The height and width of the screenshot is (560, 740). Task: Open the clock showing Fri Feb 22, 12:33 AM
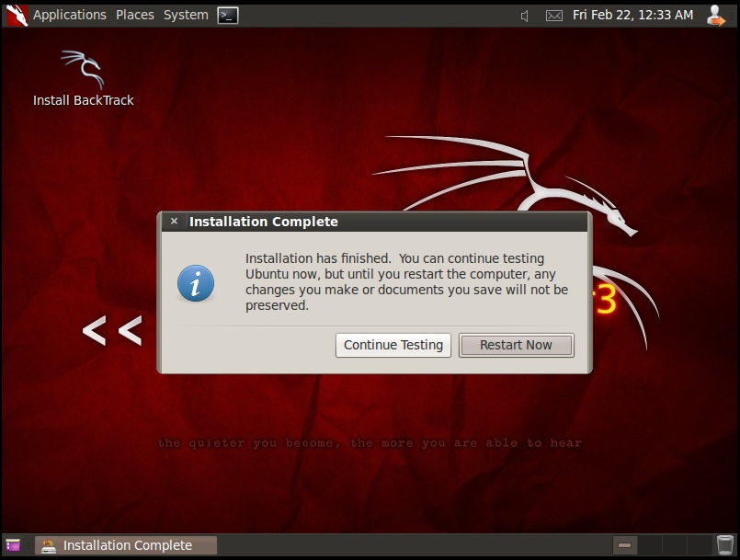[x=632, y=15]
